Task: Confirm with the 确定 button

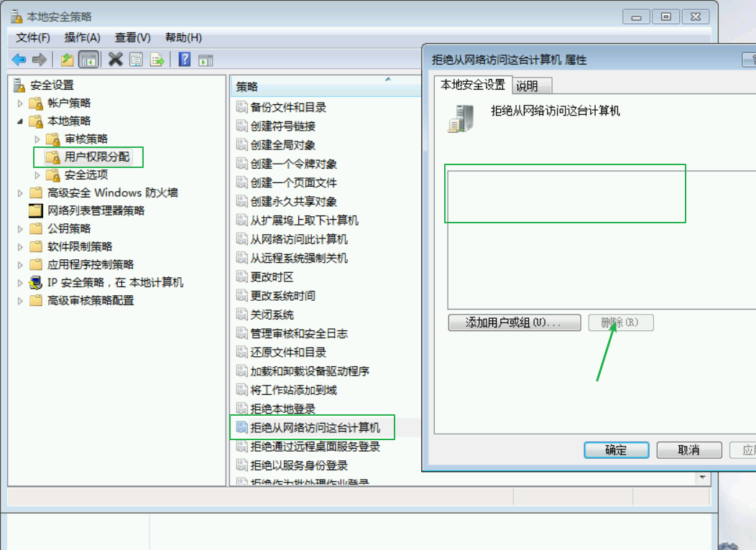Action: (616, 450)
